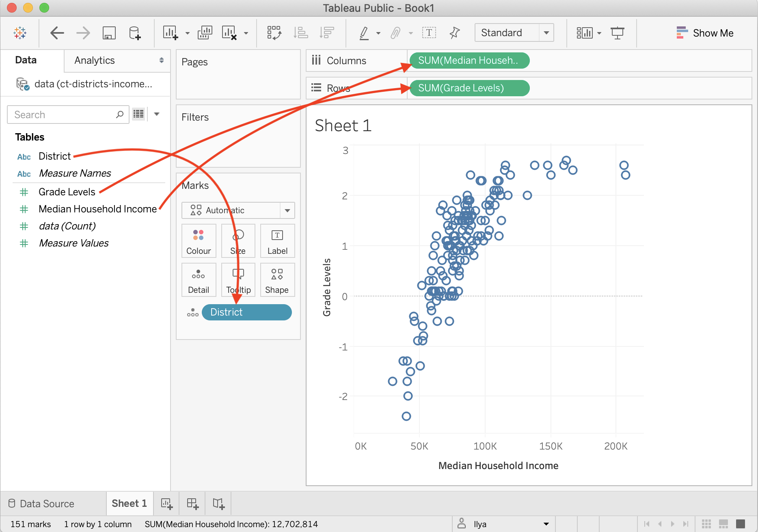Select the Measure Values field
This screenshot has height=532, width=758.
pyautogui.click(x=73, y=243)
